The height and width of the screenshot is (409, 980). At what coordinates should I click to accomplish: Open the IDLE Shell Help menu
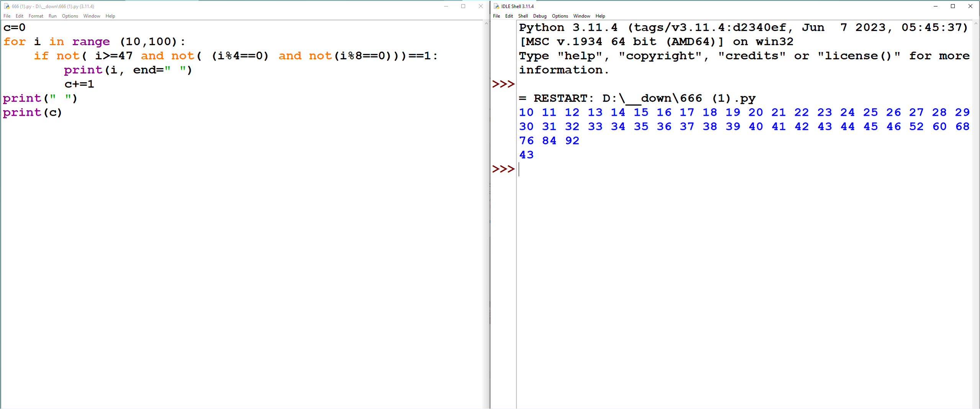coord(600,16)
